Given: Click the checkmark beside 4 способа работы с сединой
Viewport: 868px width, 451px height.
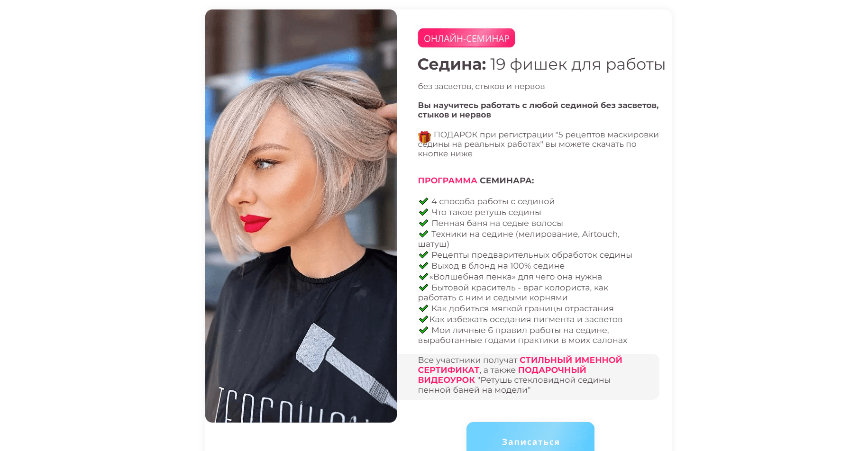Looking at the screenshot, I should [x=423, y=201].
